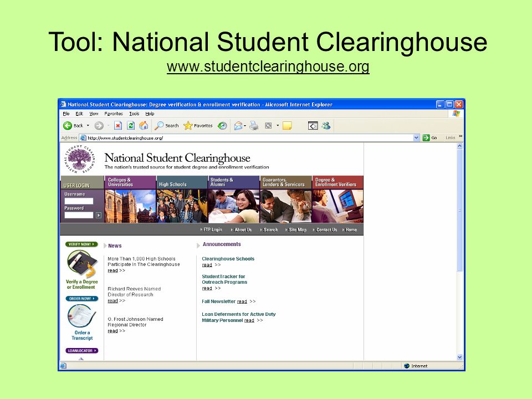Image resolution: width=532 pixels, height=399 pixels.
Task: Click the graduation cap Verify Degree icon
Action: tap(81, 264)
